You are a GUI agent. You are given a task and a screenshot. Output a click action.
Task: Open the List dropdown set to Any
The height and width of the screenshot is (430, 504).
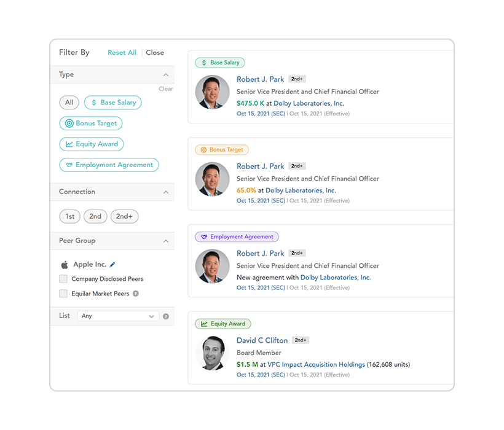pos(118,316)
